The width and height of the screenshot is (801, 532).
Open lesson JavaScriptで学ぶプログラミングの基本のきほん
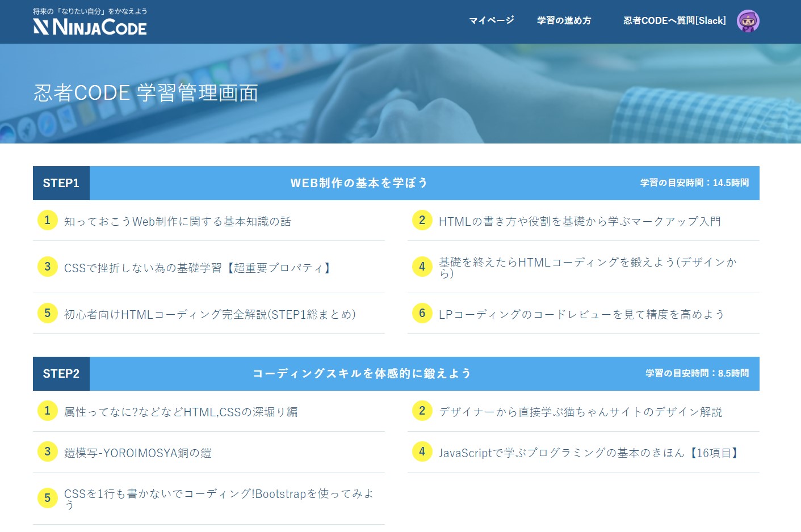click(590, 453)
